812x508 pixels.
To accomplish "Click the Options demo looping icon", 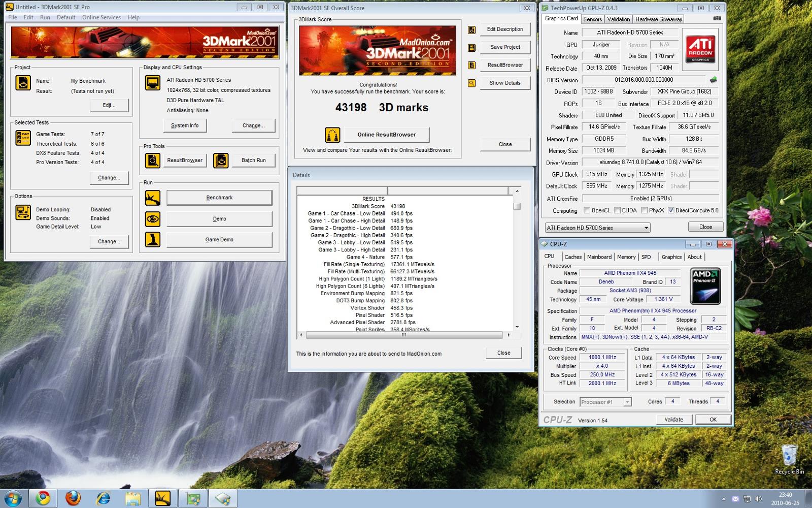I will point(23,212).
